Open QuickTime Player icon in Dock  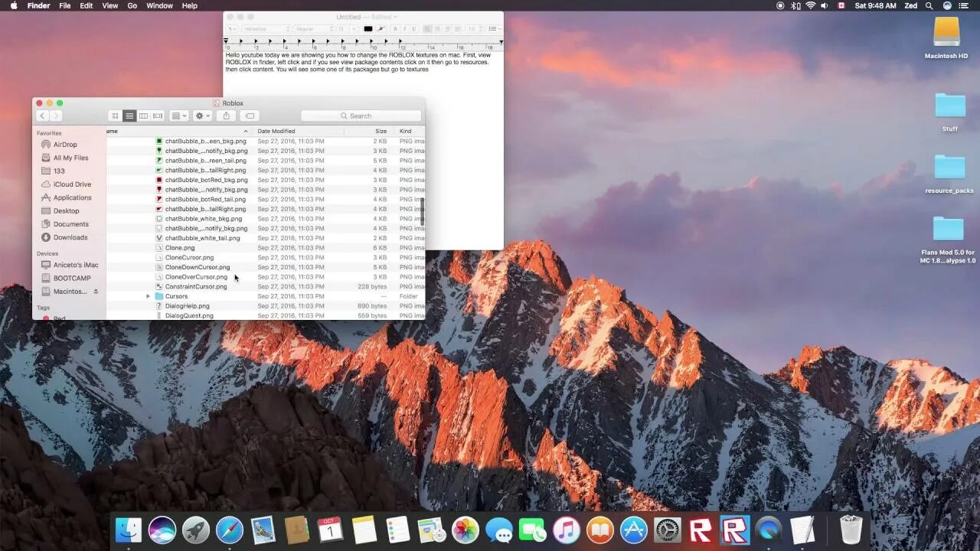769,530
